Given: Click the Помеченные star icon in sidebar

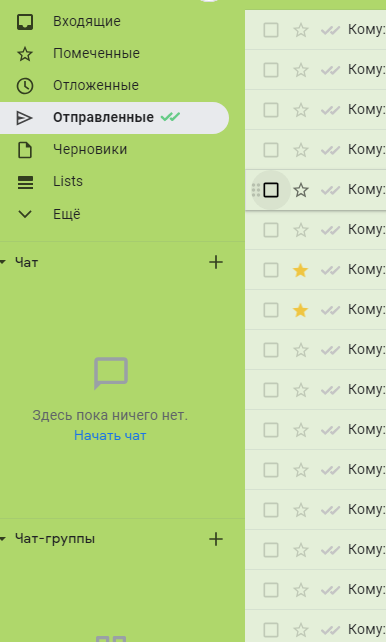Looking at the screenshot, I should tap(25, 54).
